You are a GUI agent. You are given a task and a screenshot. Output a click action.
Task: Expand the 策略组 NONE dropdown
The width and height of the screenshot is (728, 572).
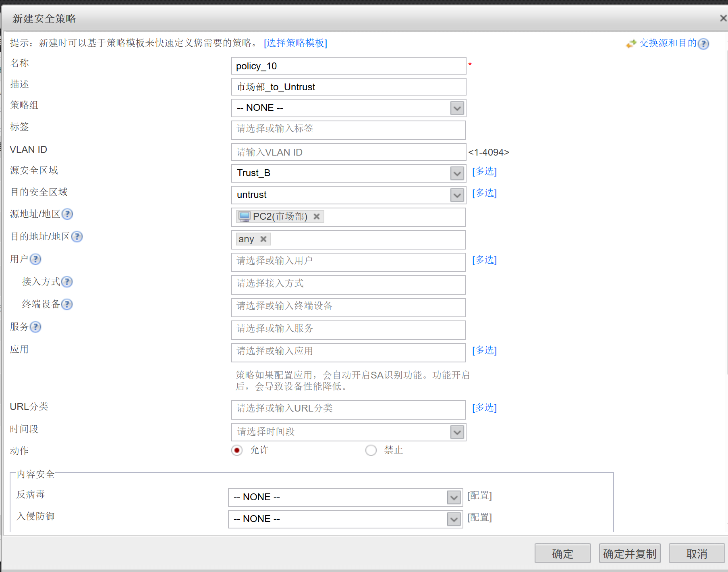pyautogui.click(x=457, y=108)
